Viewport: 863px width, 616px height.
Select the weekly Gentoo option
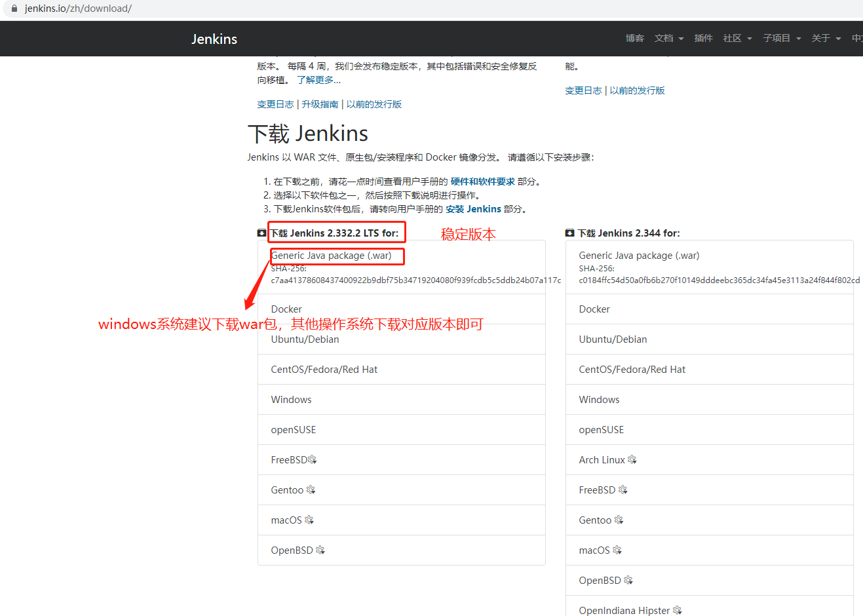(710, 520)
